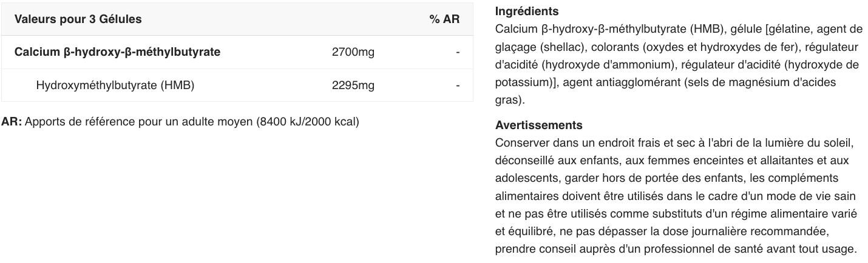Image resolution: width=868 pixels, height=263 pixels.
Task: Click the 'Valeurs pour 3 Gélules' table header
Action: tap(78, 19)
